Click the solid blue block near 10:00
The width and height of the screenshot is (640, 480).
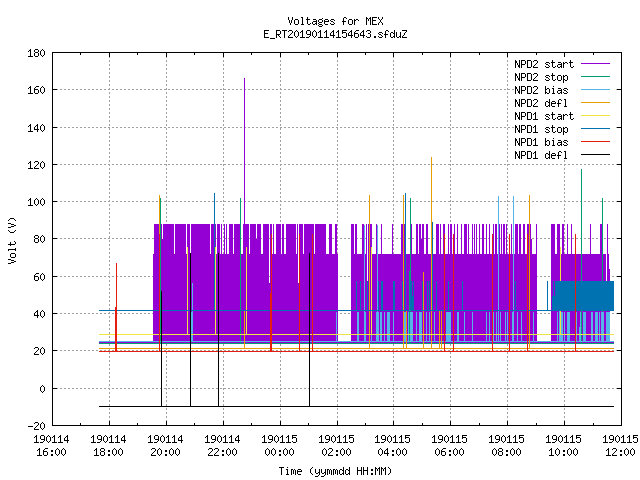[x=583, y=296]
